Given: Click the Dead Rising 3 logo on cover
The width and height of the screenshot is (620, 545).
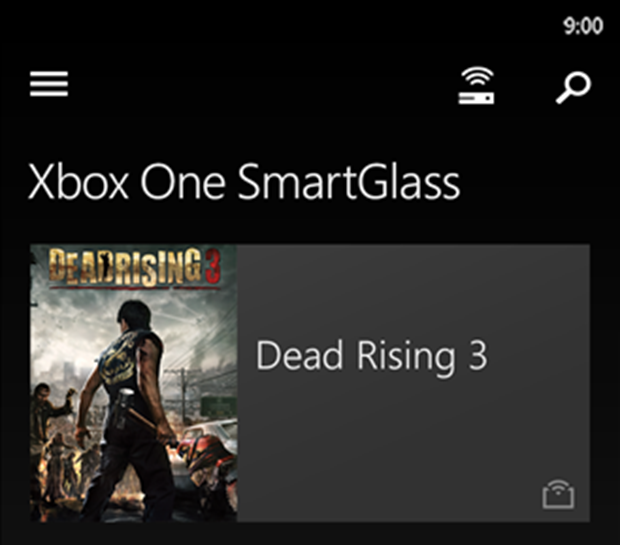Looking at the screenshot, I should (x=134, y=267).
